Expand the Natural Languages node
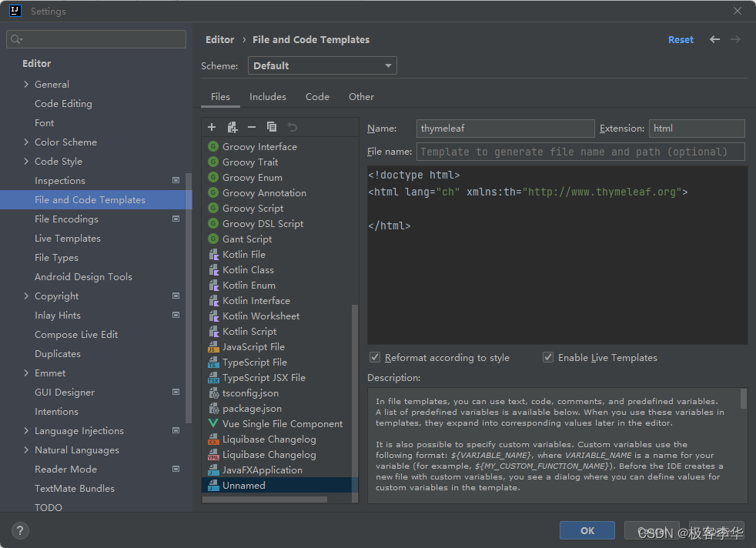Image resolution: width=756 pixels, height=548 pixels. pos(26,449)
